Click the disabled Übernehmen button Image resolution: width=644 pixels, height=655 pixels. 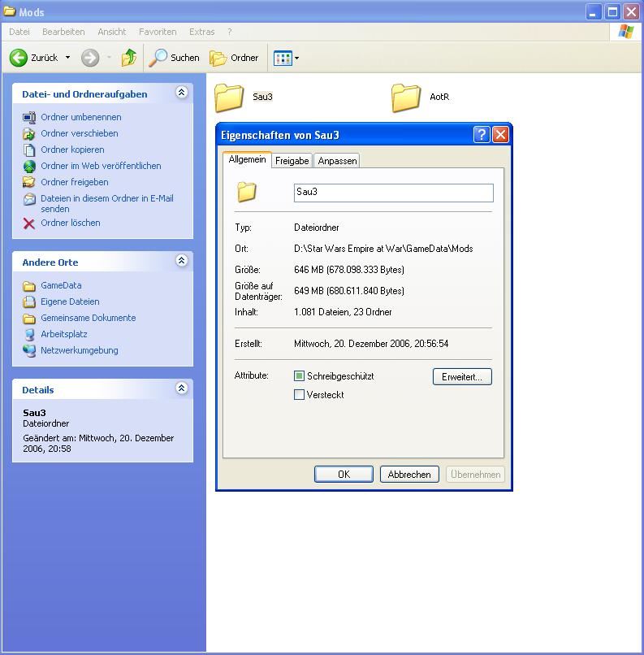pyautogui.click(x=475, y=475)
